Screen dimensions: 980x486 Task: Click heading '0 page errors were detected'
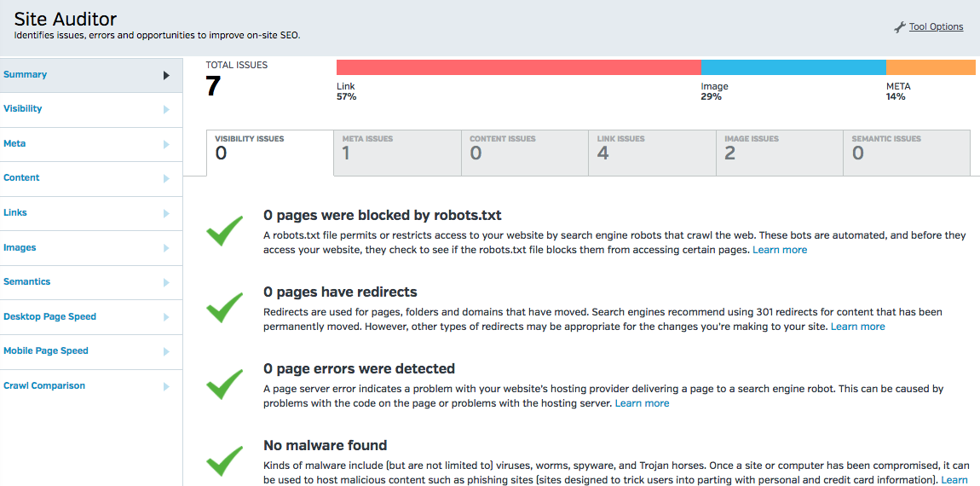359,368
